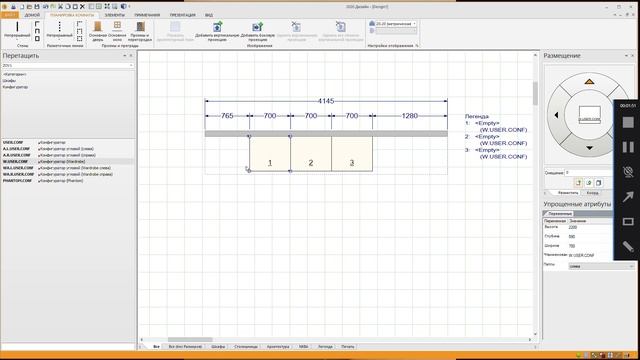Expand the dimension line options arrow
Screen dimensions: 640x360
click(59, 40)
